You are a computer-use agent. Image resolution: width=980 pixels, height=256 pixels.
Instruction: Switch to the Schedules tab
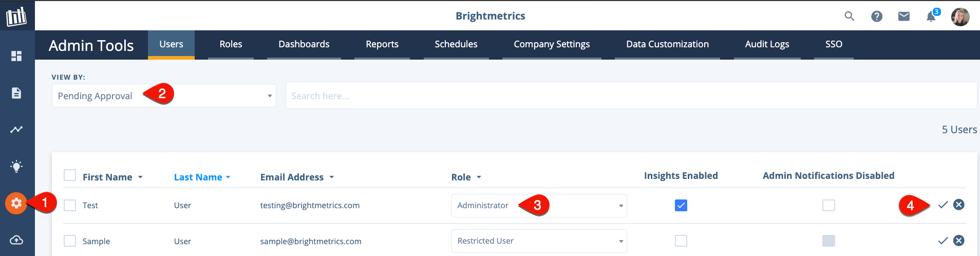point(456,44)
